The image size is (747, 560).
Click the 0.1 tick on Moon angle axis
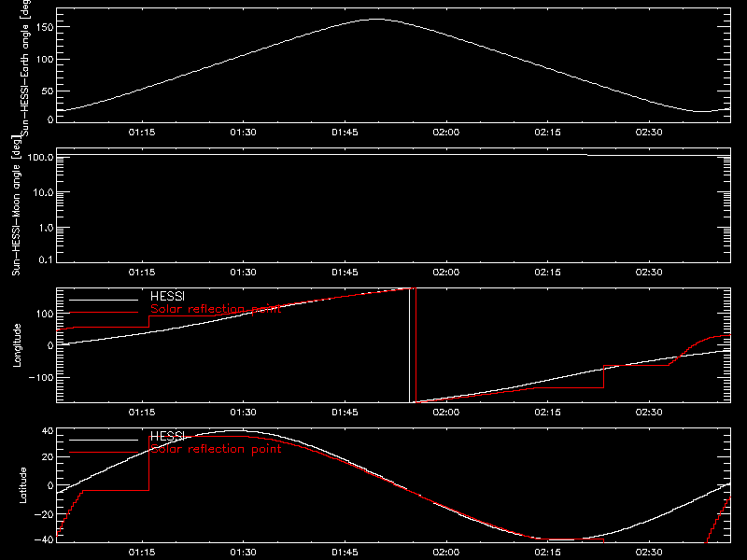click(46, 259)
